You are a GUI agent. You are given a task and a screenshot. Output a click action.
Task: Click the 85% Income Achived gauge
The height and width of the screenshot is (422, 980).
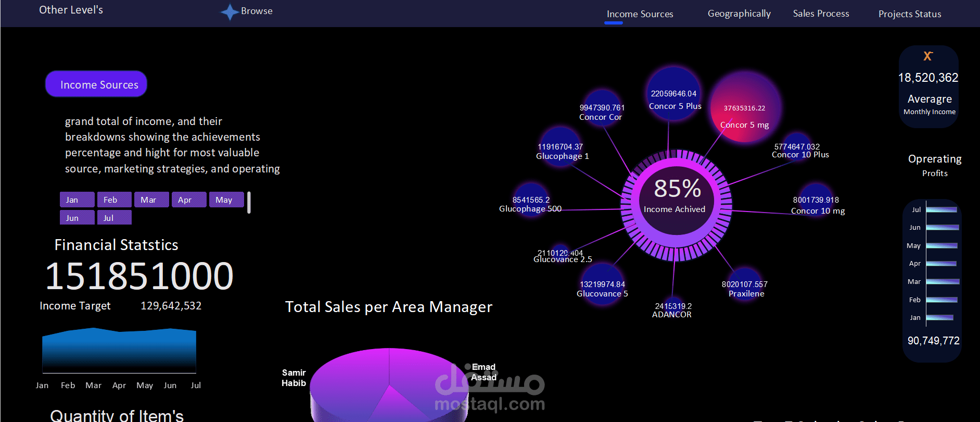676,204
